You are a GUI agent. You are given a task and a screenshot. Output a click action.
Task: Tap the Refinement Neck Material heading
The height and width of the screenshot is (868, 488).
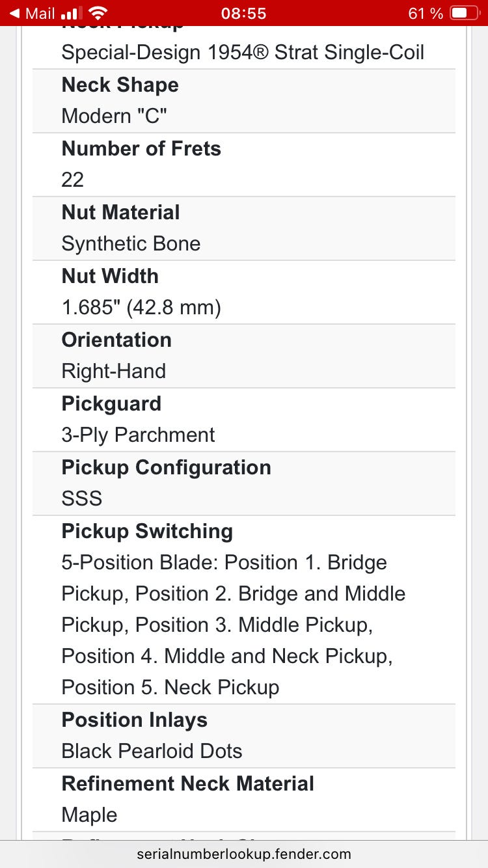pyautogui.click(x=187, y=783)
